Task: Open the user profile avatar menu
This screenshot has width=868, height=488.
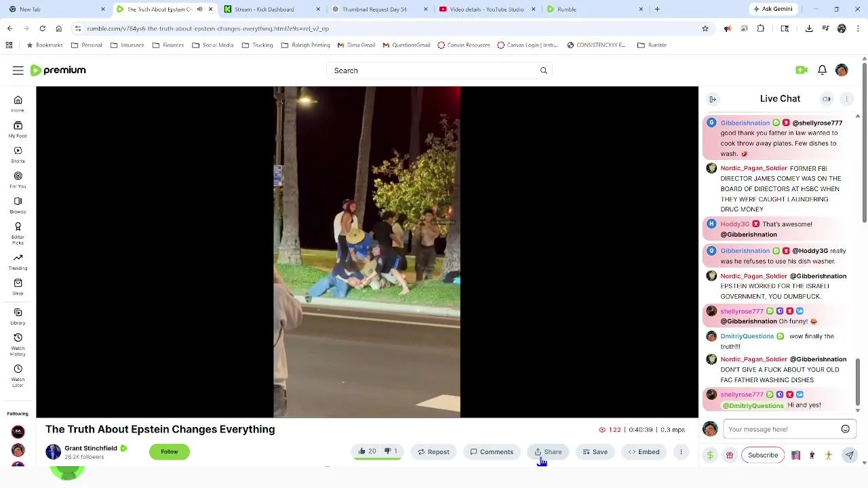Action: click(842, 70)
